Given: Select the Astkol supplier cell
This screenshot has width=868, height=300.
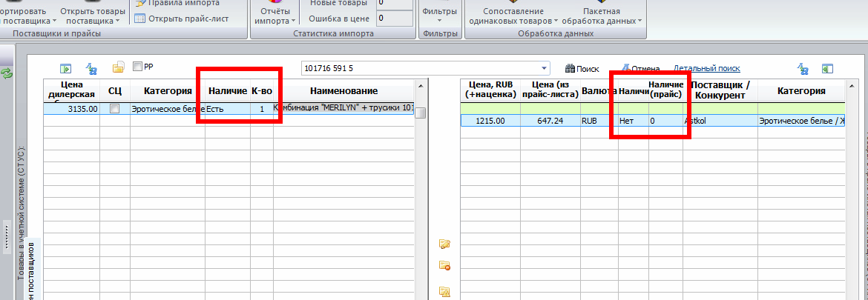Looking at the screenshot, I should 720,121.
